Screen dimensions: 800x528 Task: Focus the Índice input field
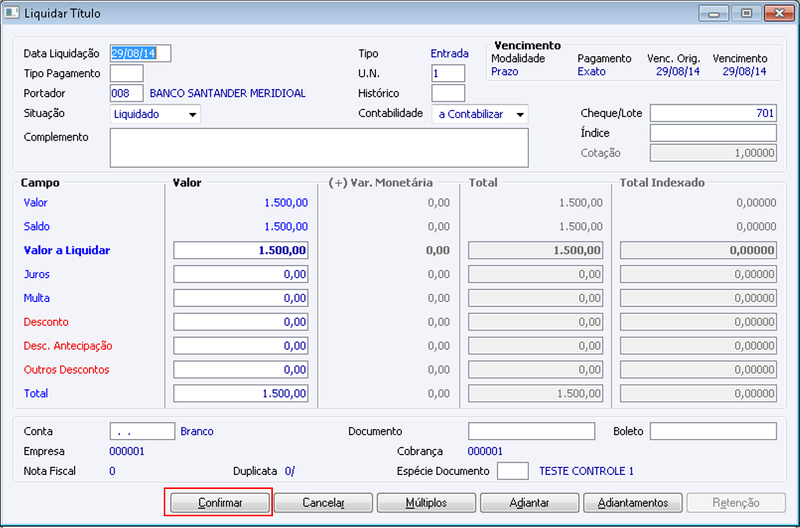point(713,133)
